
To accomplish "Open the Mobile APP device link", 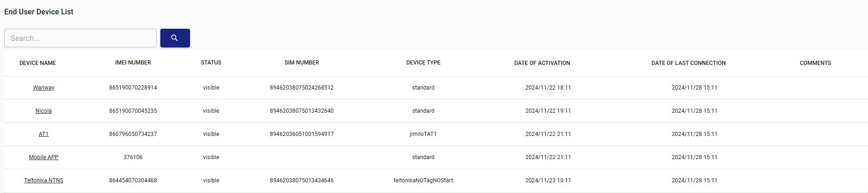I will pos(44,157).
